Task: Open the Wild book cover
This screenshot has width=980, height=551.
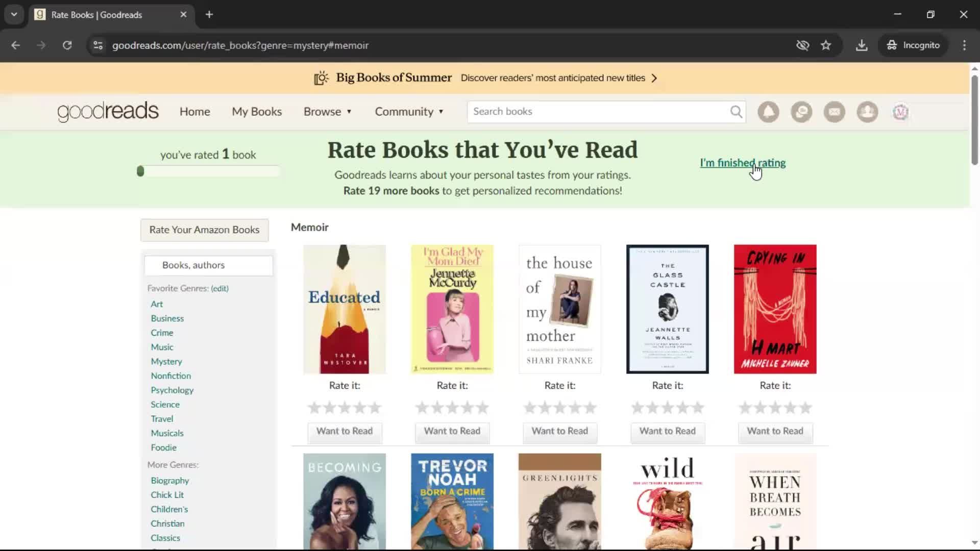Action: pos(668,502)
